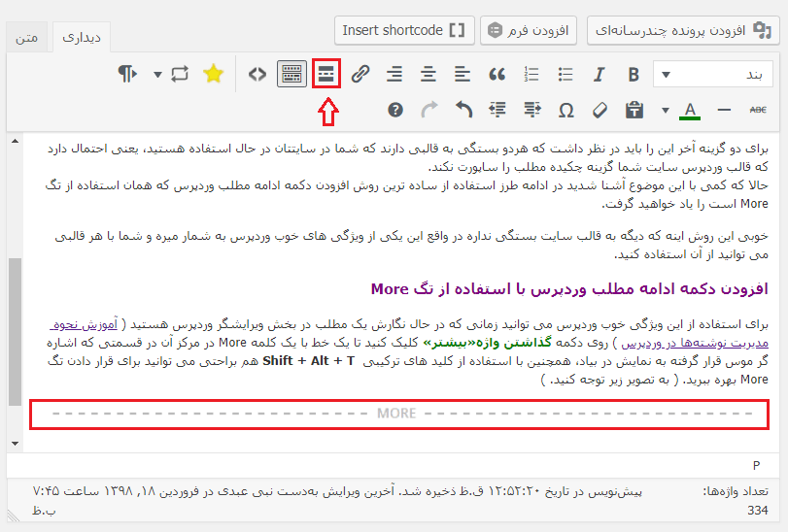Align text center
Image resolution: width=788 pixels, height=532 pixels.
(x=428, y=75)
